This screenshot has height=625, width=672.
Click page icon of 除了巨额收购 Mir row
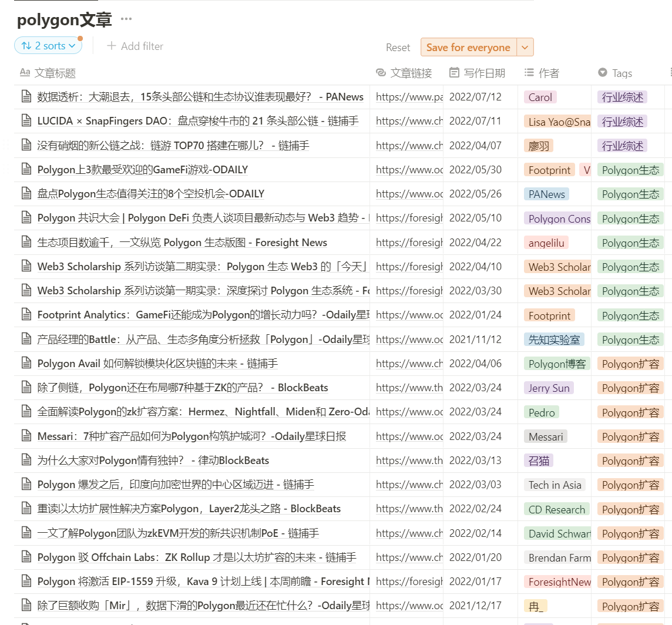point(26,605)
